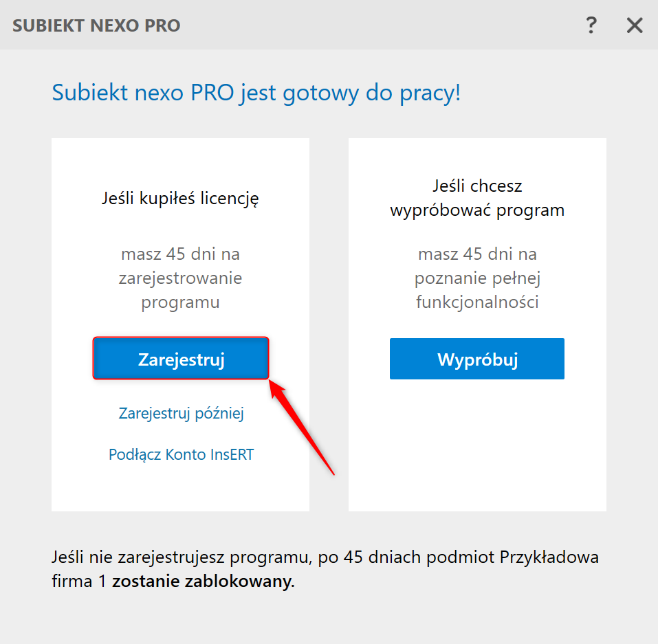Open the Podłącz Konto InsERT link
The height and width of the screenshot is (644, 658).
(x=181, y=454)
